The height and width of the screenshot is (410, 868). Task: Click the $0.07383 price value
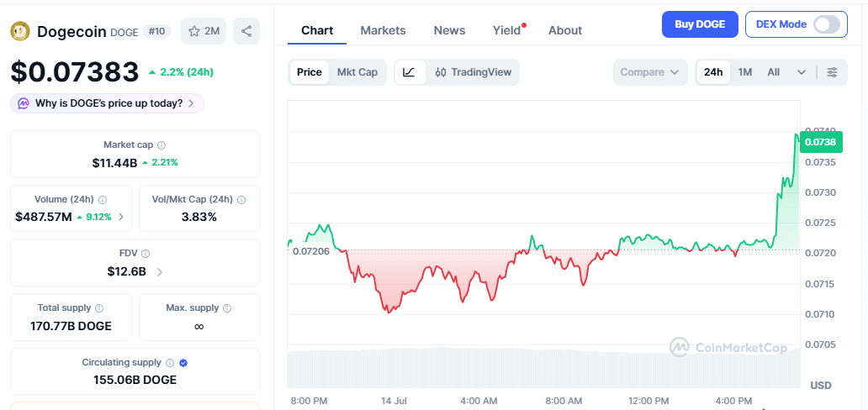click(x=75, y=72)
